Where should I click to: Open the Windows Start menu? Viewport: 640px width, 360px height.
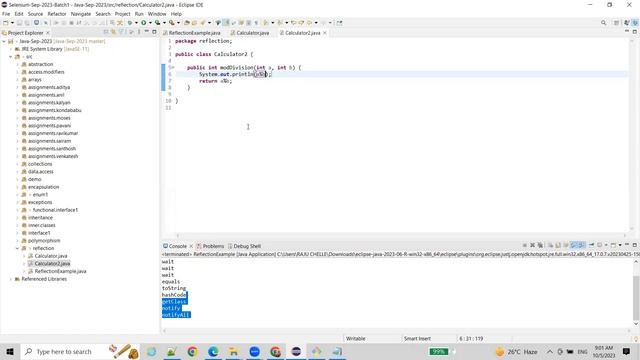point(10,351)
